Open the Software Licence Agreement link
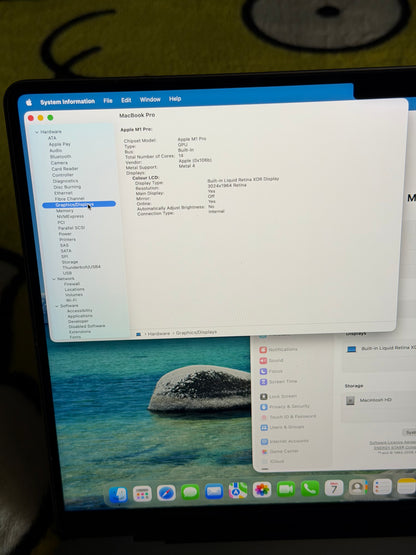416x555 pixels. [x=392, y=443]
